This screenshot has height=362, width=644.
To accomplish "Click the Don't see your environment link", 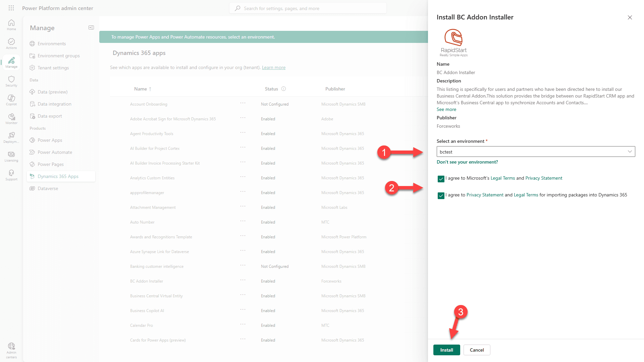I will tap(467, 162).
